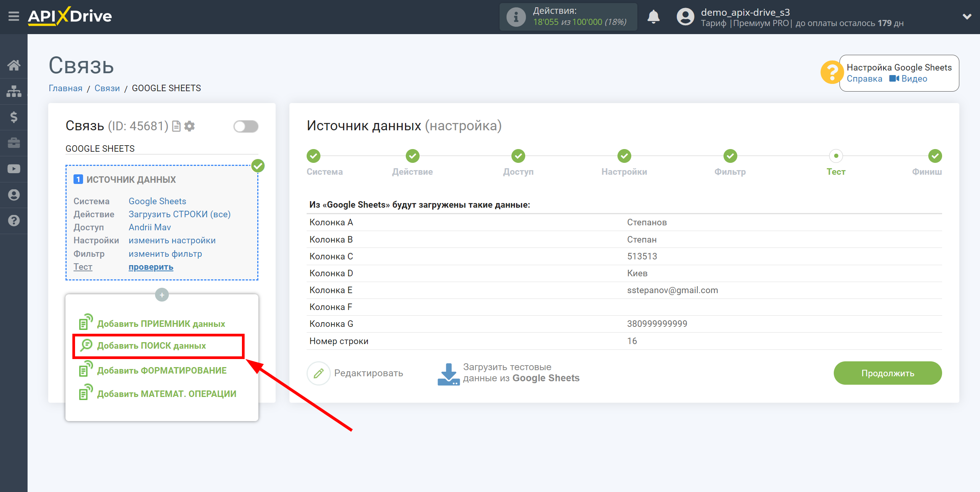Click the user avatar icon

685,17
